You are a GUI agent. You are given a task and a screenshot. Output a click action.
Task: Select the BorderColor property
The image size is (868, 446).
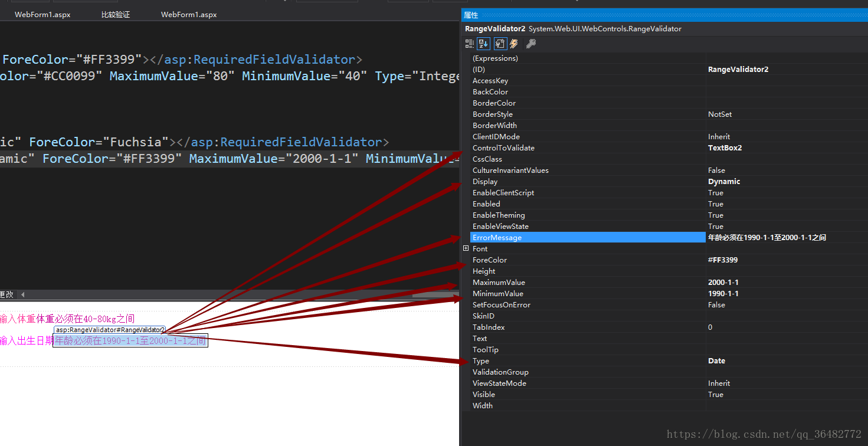click(x=494, y=103)
